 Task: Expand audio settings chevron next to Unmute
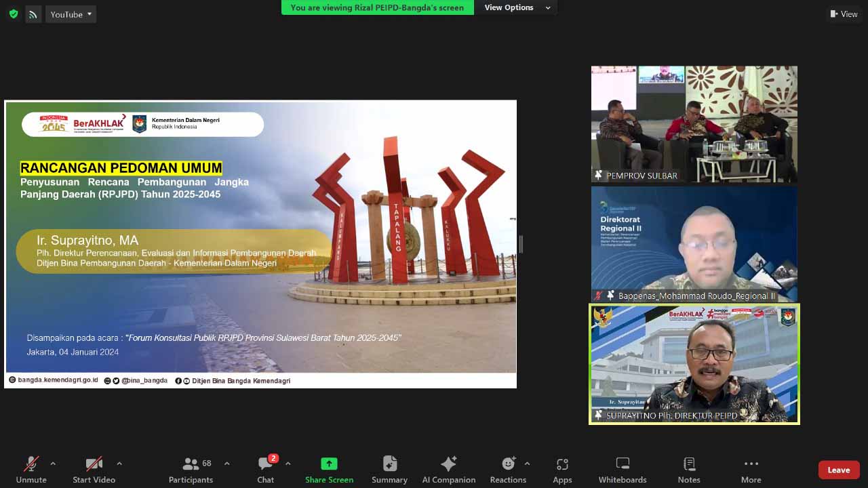(53, 464)
